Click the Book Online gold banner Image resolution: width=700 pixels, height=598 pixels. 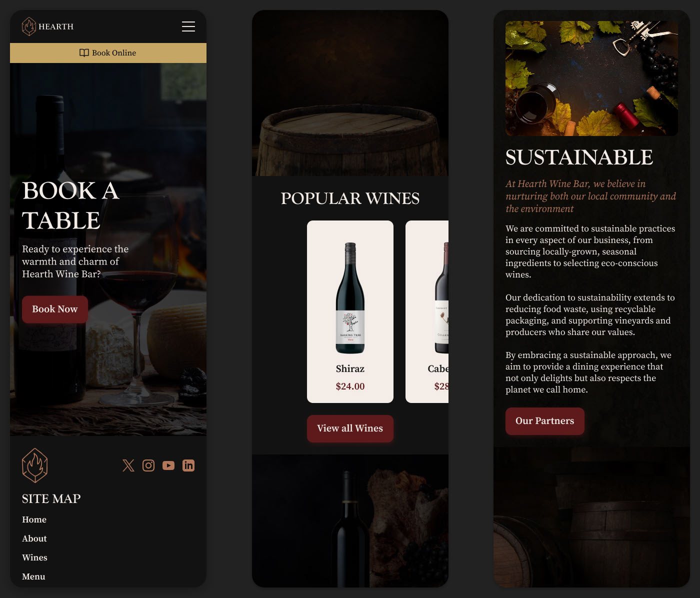[108, 53]
